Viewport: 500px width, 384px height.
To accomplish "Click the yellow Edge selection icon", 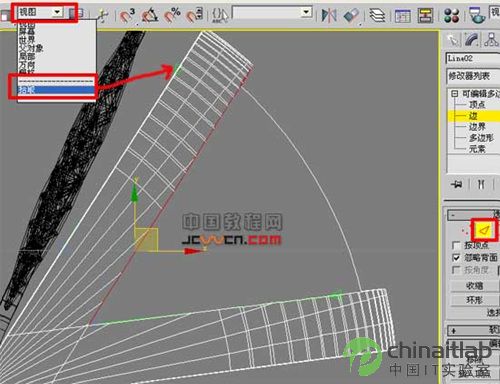I will click(x=484, y=230).
